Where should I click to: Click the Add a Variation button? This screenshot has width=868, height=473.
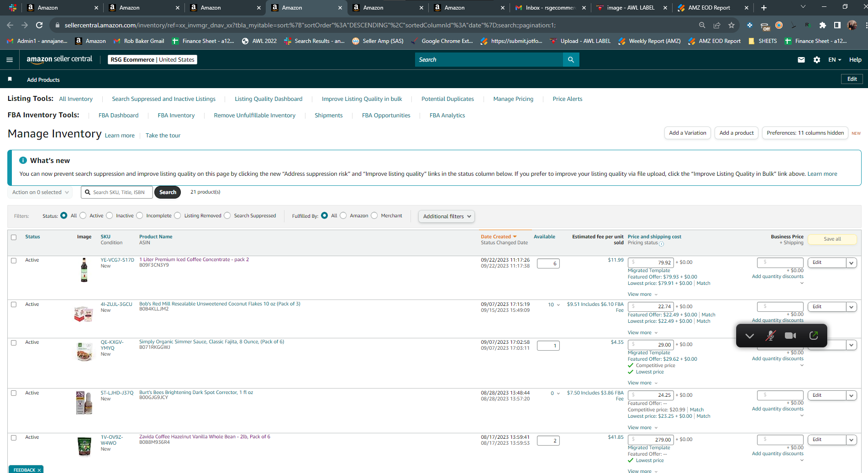click(688, 133)
